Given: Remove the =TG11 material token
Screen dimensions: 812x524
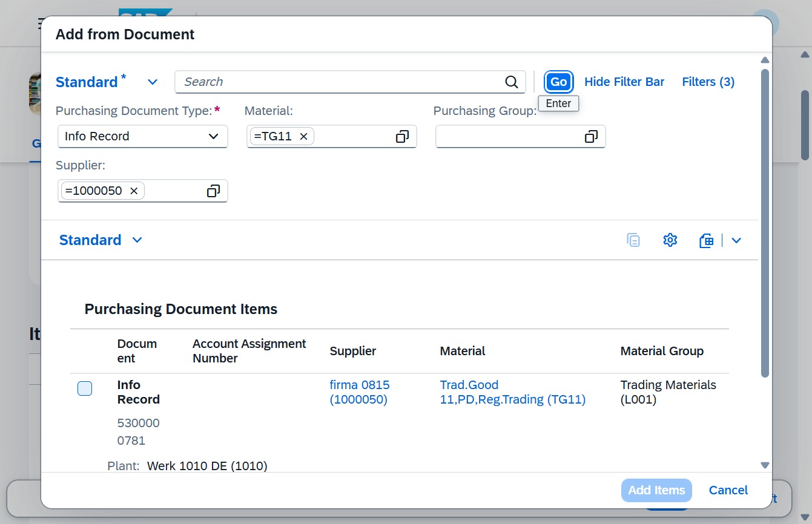Looking at the screenshot, I should [x=304, y=137].
